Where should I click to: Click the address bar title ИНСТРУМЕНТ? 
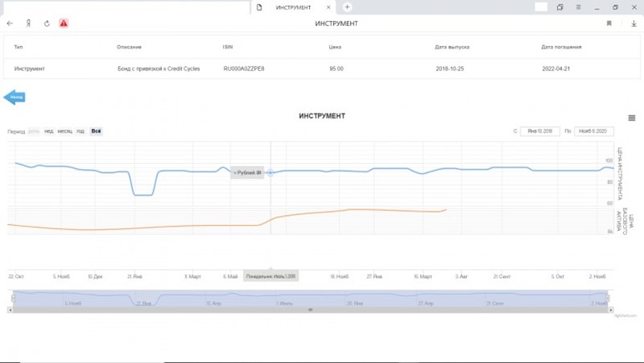(337, 23)
